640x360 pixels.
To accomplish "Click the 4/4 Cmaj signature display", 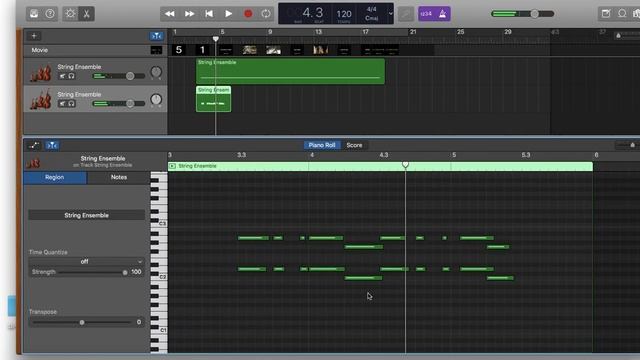I will click(x=371, y=13).
